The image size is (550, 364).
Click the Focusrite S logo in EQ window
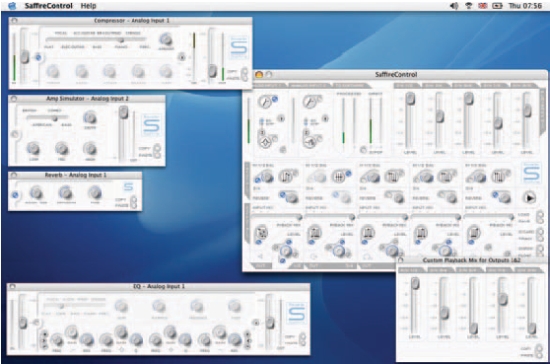(297, 313)
